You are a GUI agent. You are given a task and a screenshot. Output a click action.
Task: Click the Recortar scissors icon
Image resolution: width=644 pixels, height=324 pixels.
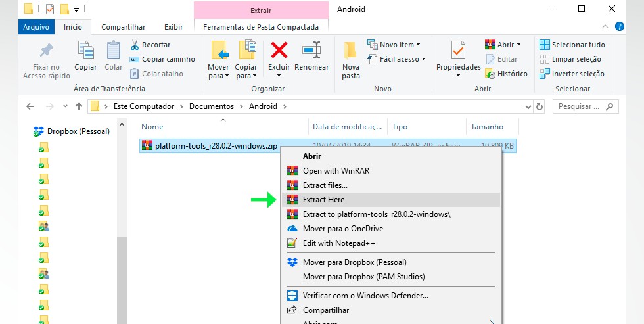(x=135, y=45)
